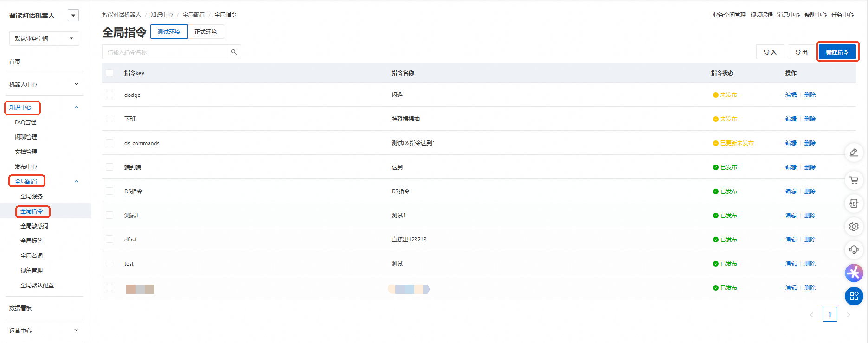Click command name 直接出123213

409,239
